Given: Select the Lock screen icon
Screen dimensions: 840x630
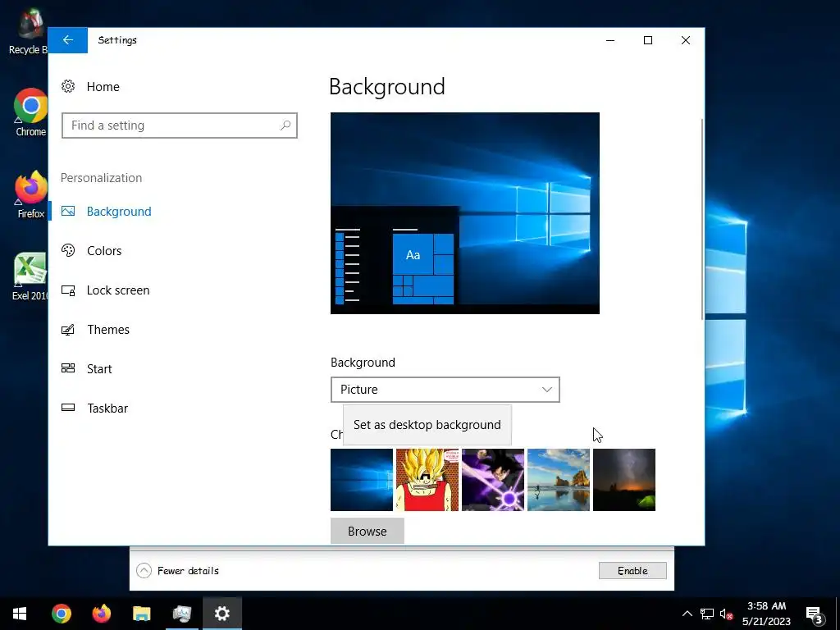Looking at the screenshot, I should [68, 290].
